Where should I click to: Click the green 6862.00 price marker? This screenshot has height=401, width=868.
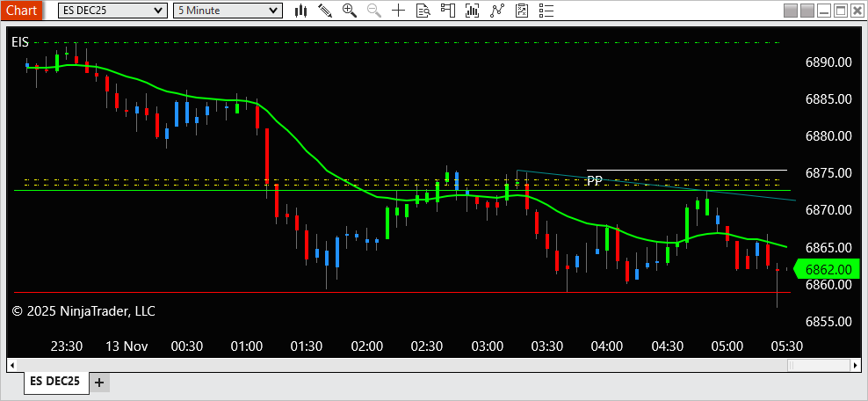827,269
